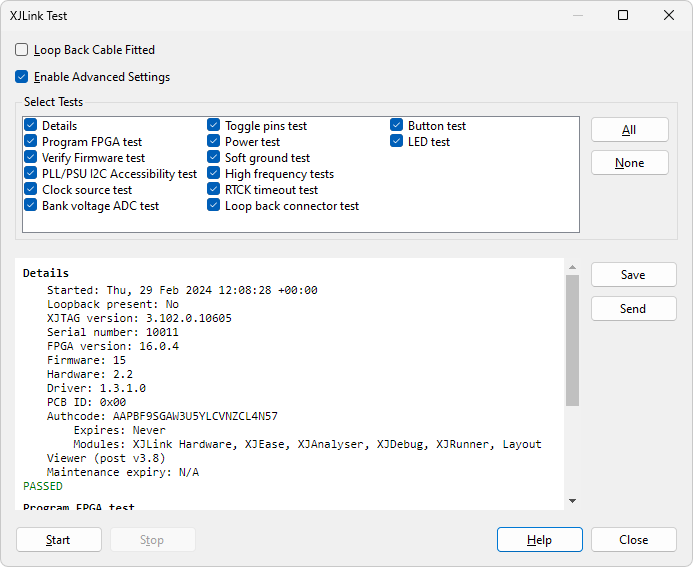The height and width of the screenshot is (567, 693).
Task: Toggle Bank voltage ADC test
Action: pos(31,206)
